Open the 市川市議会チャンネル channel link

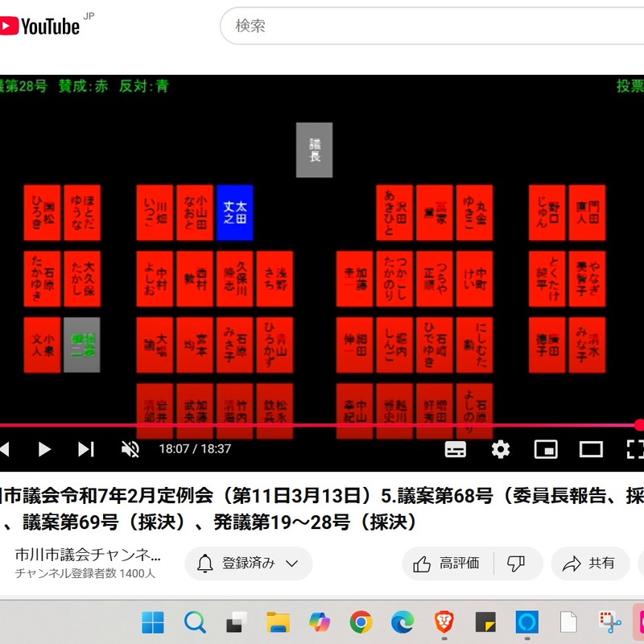pyautogui.click(x=89, y=555)
